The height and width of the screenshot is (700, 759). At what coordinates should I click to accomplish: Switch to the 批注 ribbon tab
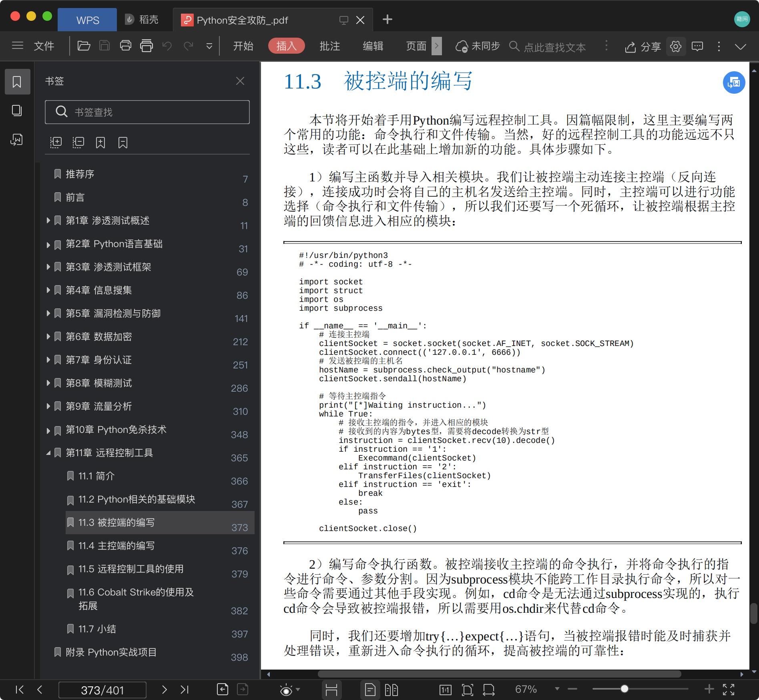click(x=329, y=46)
